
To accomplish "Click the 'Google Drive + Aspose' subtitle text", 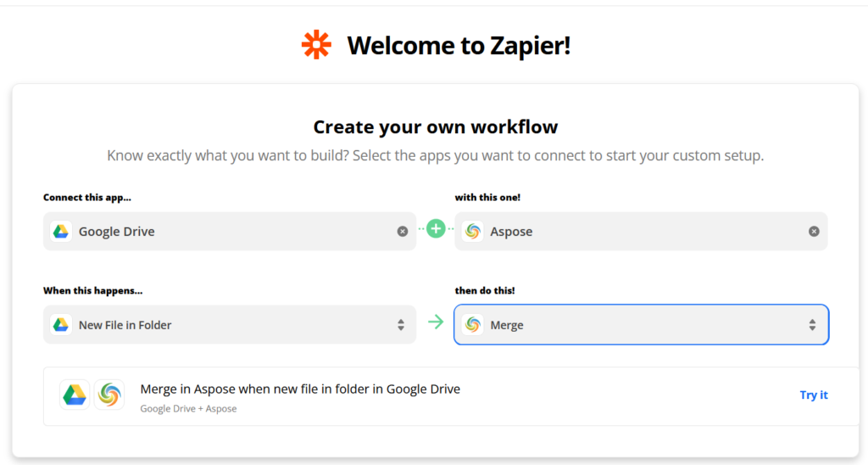I will [x=188, y=409].
